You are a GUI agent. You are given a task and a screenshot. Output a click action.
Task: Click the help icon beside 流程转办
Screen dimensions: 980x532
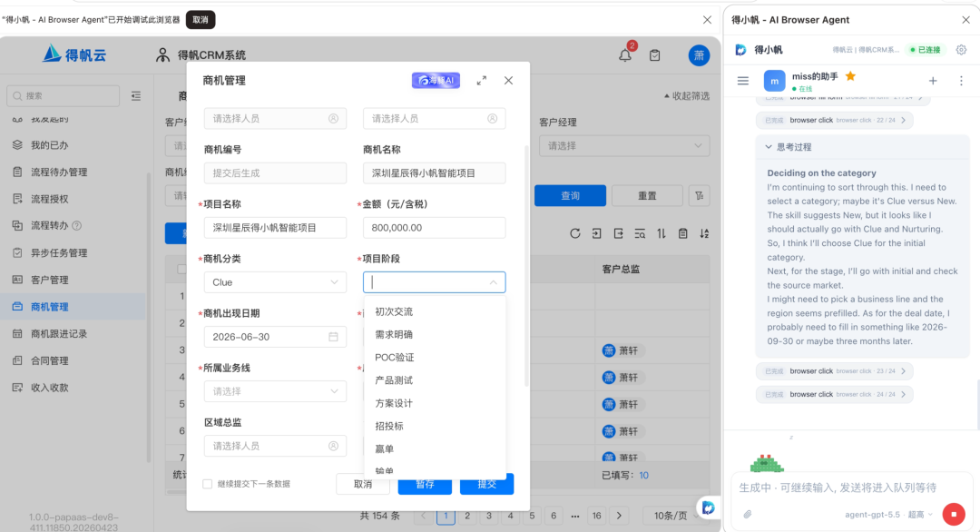pos(77,226)
